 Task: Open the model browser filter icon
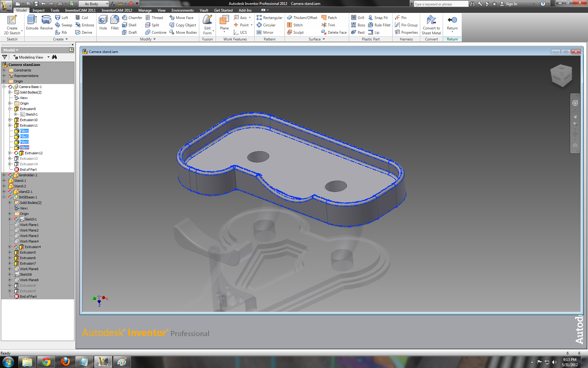(x=5, y=57)
